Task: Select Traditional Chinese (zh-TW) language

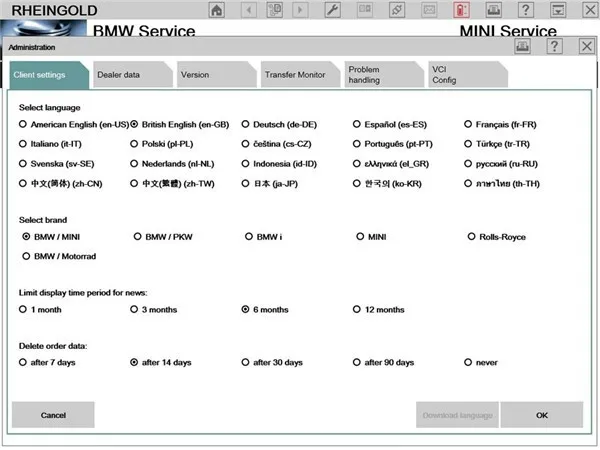Action: 173,184
